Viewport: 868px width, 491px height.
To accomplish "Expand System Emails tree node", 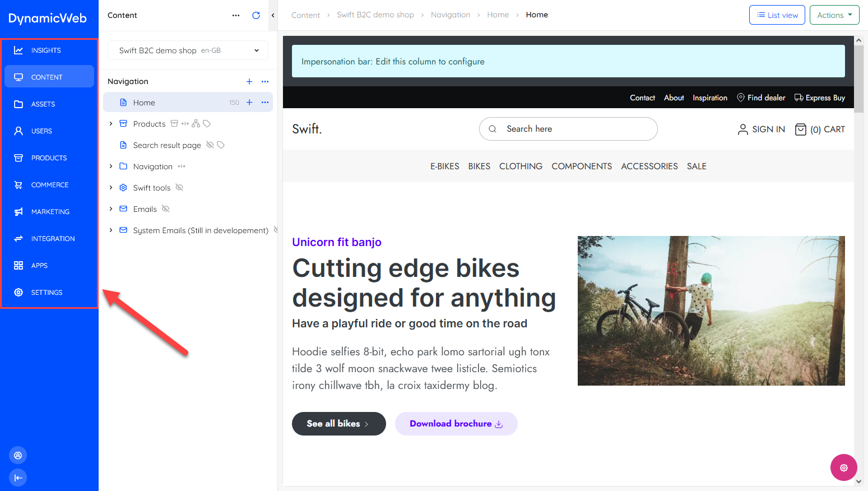I will pyautogui.click(x=111, y=230).
